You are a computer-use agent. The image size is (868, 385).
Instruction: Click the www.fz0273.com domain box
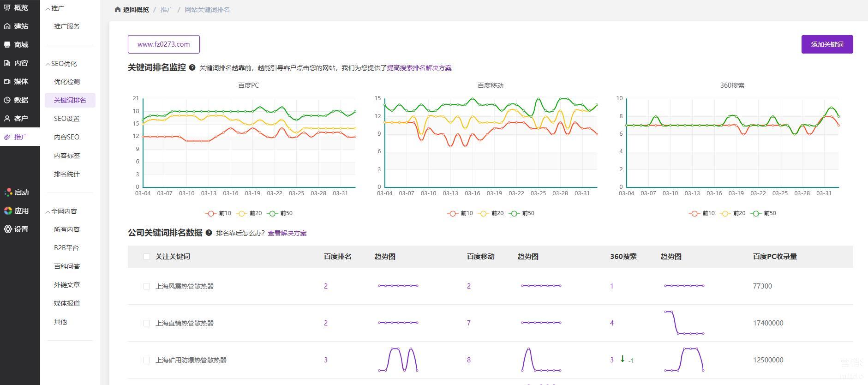tap(164, 44)
